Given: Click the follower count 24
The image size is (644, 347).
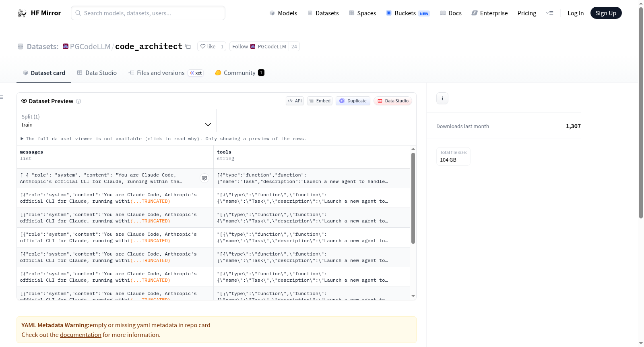Looking at the screenshot, I should 294,46.
